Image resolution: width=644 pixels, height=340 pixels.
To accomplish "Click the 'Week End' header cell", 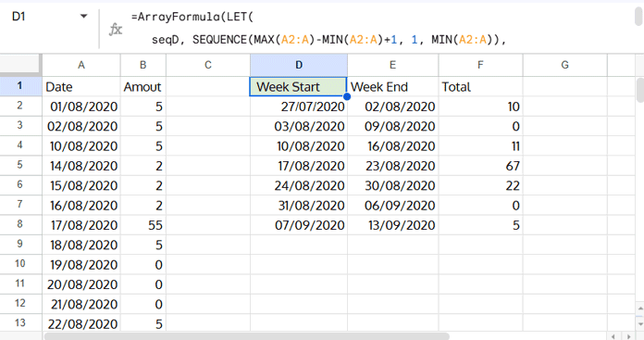I will (x=392, y=87).
